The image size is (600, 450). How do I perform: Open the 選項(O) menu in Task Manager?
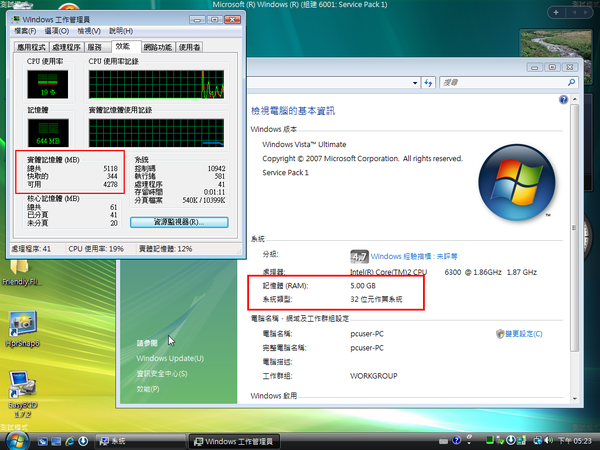click(x=57, y=31)
